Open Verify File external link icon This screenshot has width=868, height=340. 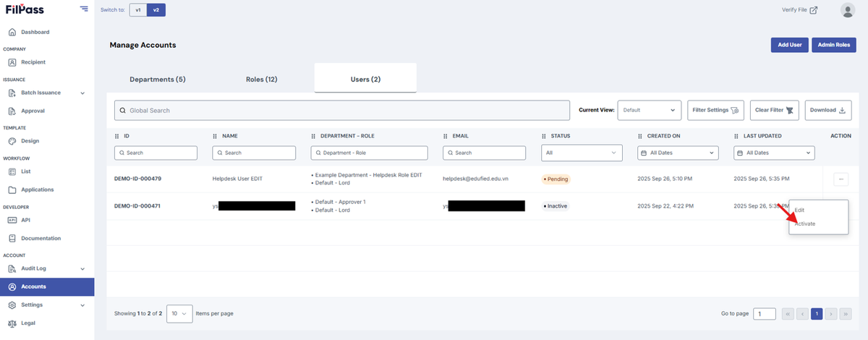click(x=814, y=10)
